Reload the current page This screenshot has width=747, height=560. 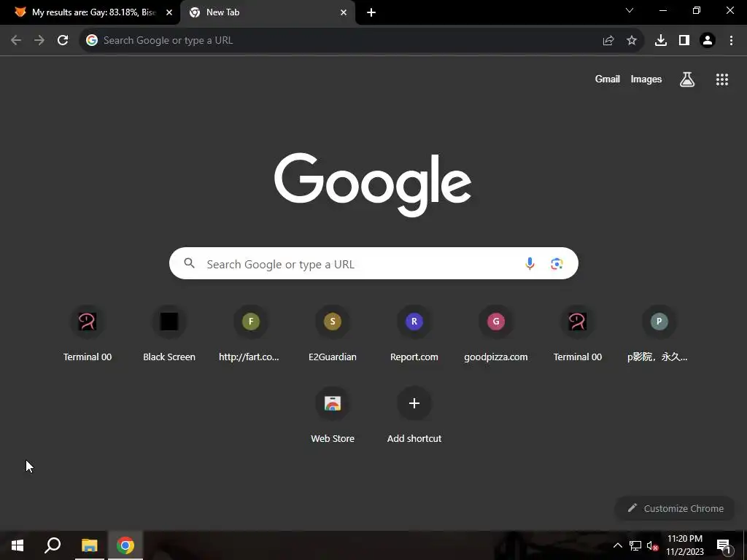click(63, 41)
